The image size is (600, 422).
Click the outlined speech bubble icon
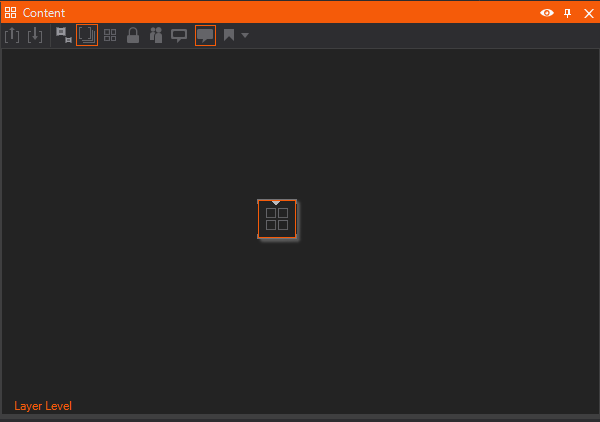[179, 36]
